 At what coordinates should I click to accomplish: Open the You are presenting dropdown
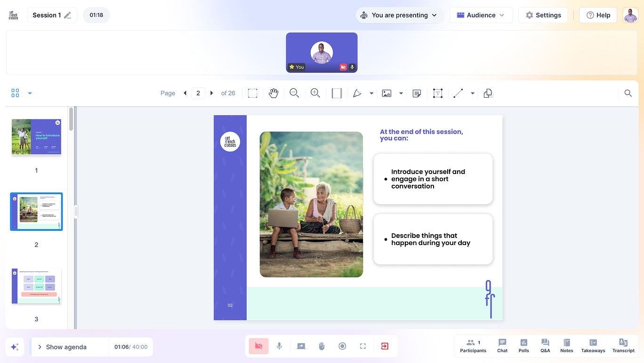point(400,15)
